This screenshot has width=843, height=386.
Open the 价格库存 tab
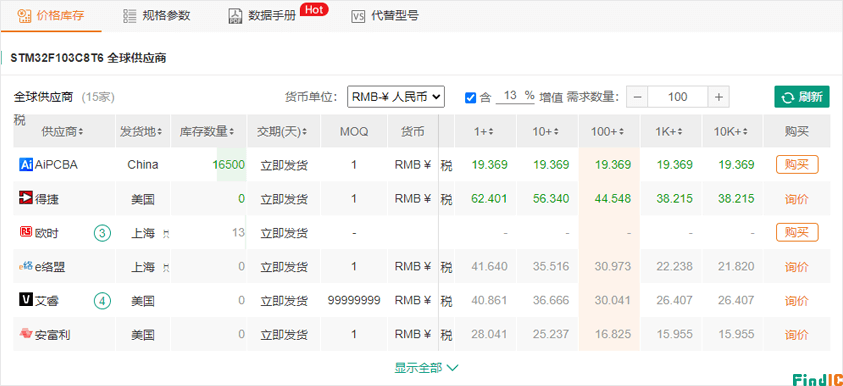pos(51,16)
